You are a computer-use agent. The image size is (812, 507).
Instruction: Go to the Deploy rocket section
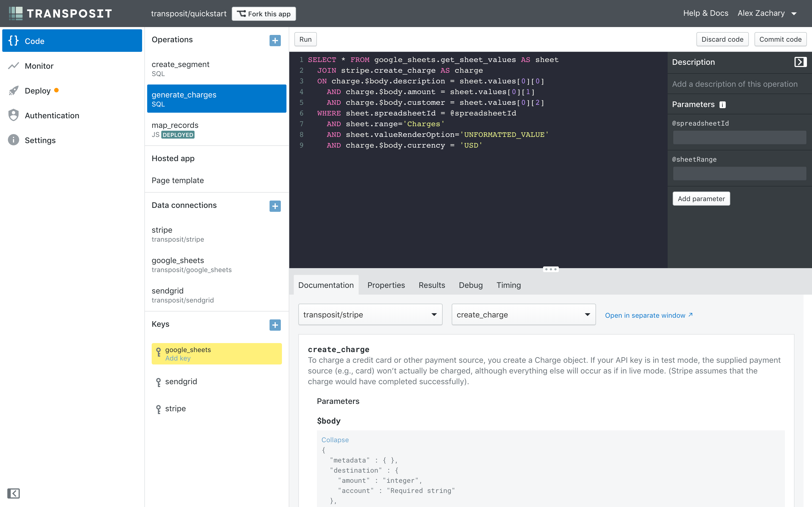(x=37, y=91)
